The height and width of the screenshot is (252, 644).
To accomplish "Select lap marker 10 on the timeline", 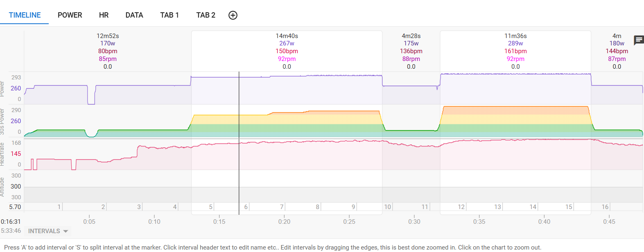I will (387, 207).
